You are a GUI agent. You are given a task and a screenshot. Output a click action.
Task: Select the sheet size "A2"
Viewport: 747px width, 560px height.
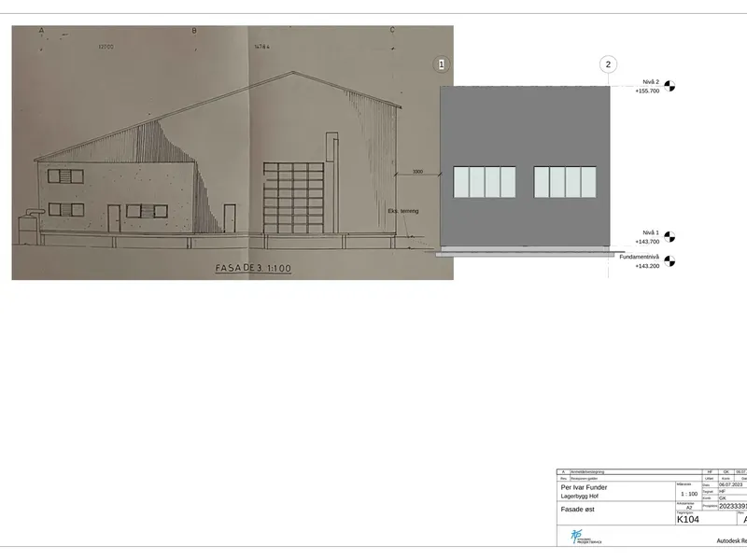[689, 508]
